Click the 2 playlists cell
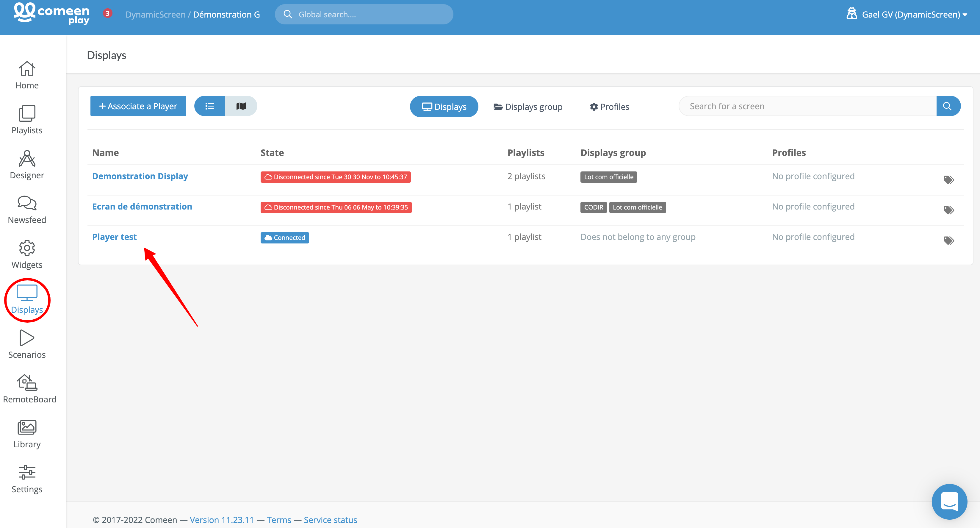This screenshot has height=528, width=980. [526, 176]
